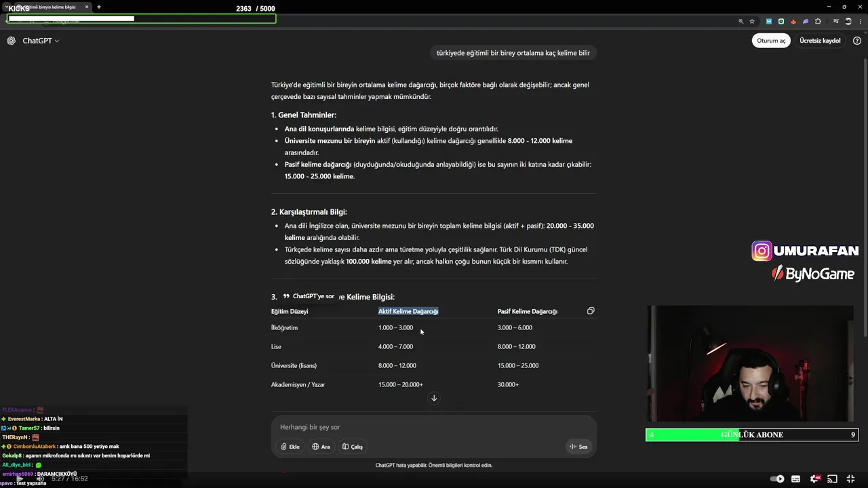The height and width of the screenshot is (488, 868).
Task: Toggle video subtitles captions icon
Action: (796, 479)
